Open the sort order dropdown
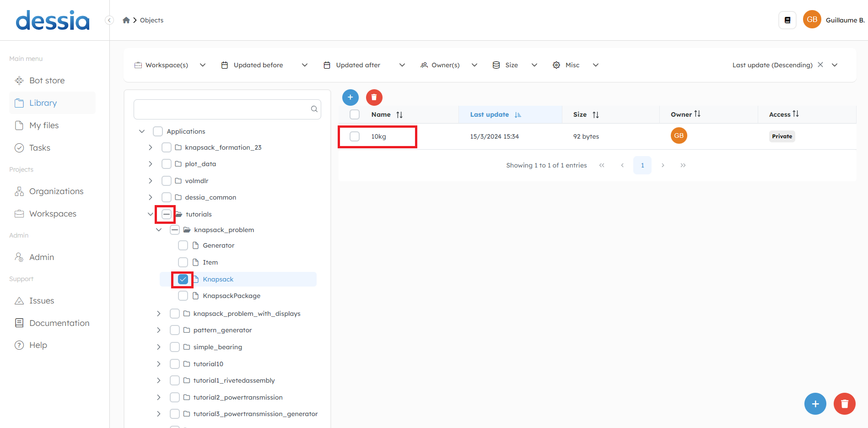868x428 pixels. point(835,65)
